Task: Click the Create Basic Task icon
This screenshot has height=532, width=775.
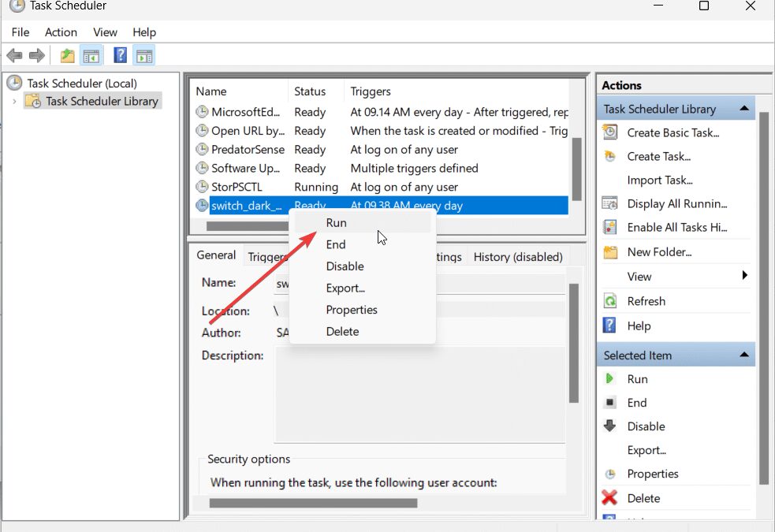Action: (609, 132)
